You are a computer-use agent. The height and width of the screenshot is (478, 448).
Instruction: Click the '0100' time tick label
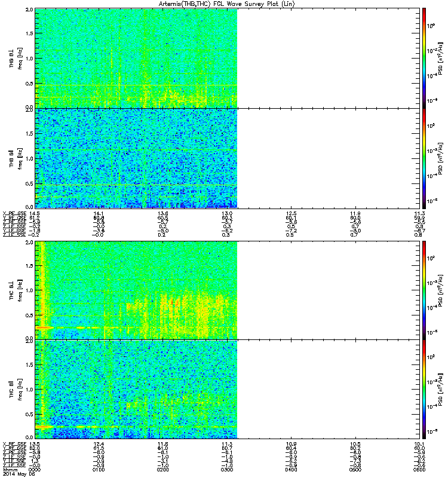coord(99,470)
